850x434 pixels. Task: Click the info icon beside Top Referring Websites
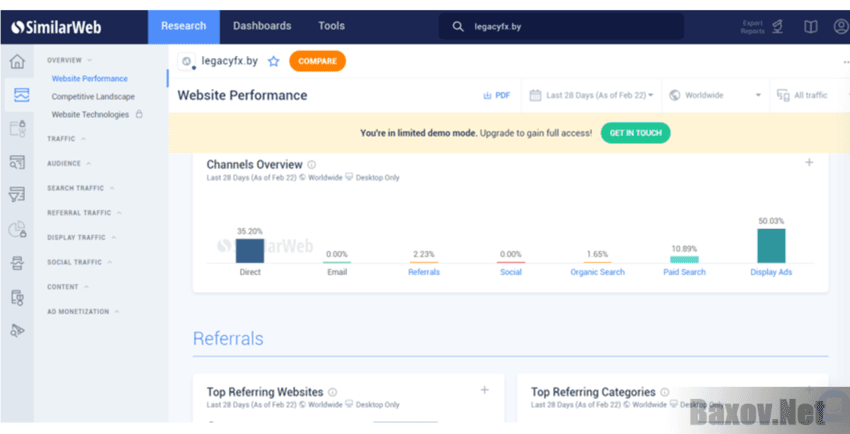point(333,393)
